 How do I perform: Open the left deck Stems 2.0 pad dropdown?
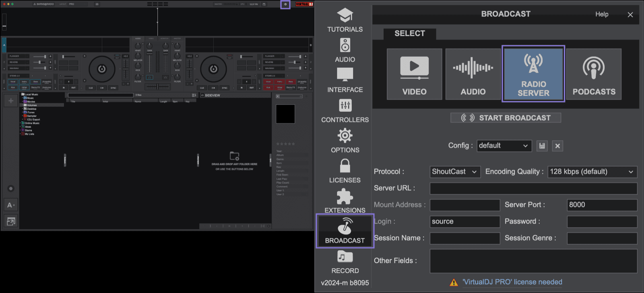click(19, 76)
